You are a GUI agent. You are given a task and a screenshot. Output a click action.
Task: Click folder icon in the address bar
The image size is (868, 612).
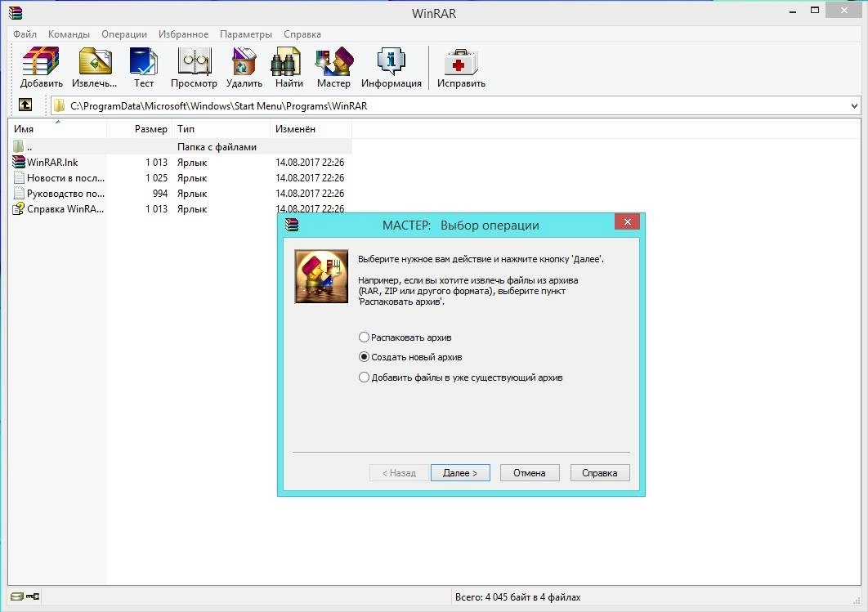coord(59,105)
